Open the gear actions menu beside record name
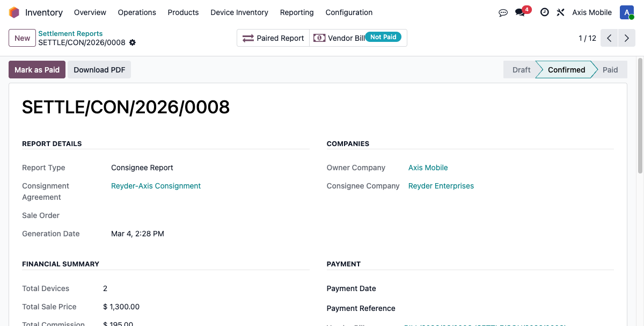The width and height of the screenshot is (644, 326). pos(133,42)
